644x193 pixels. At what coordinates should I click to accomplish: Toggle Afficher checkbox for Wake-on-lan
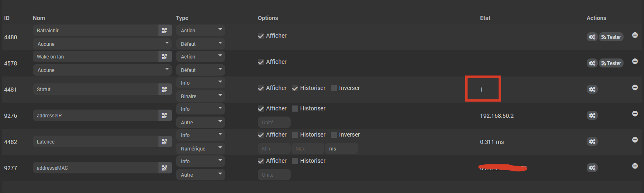[x=261, y=62]
